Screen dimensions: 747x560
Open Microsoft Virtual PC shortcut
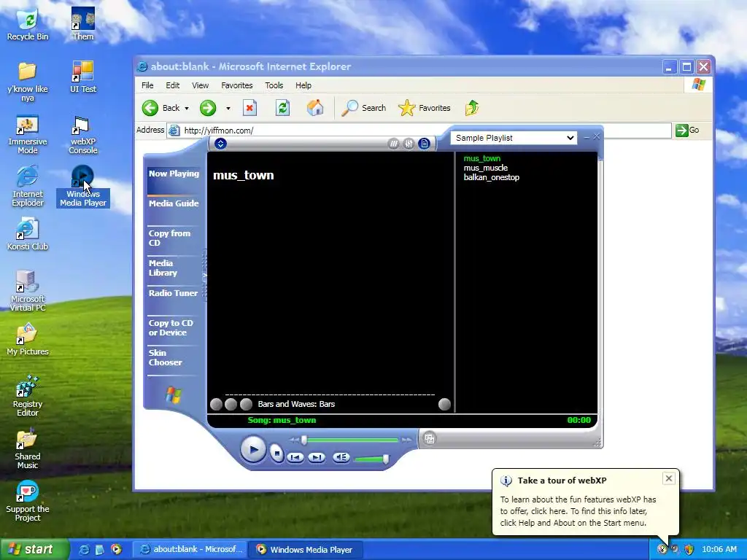pos(27,290)
